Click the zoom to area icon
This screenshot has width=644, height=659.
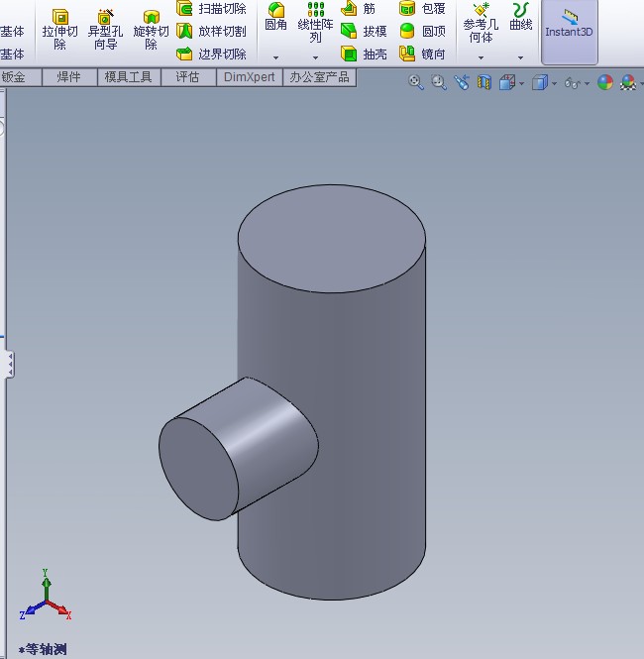pyautogui.click(x=439, y=82)
